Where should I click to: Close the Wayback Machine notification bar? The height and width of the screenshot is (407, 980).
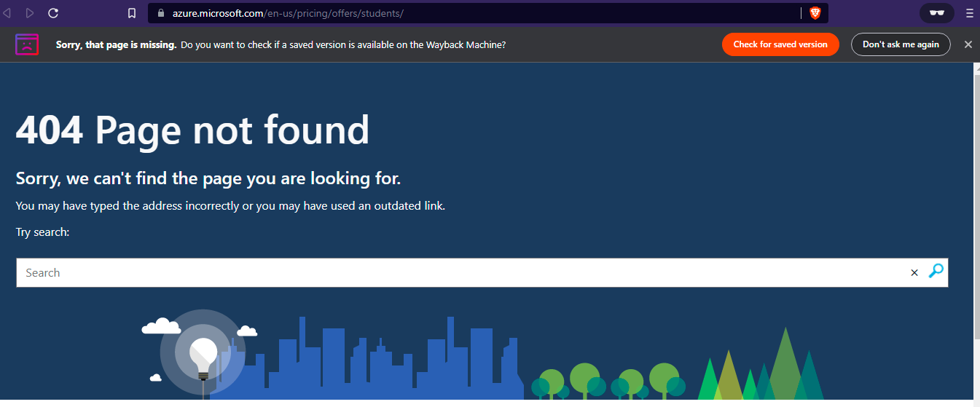point(968,44)
